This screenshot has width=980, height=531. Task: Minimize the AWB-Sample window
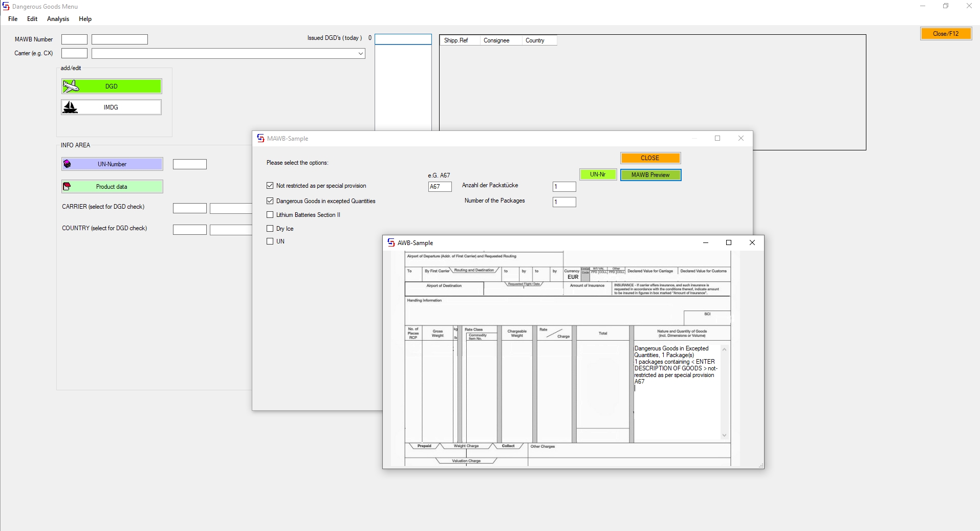point(706,242)
